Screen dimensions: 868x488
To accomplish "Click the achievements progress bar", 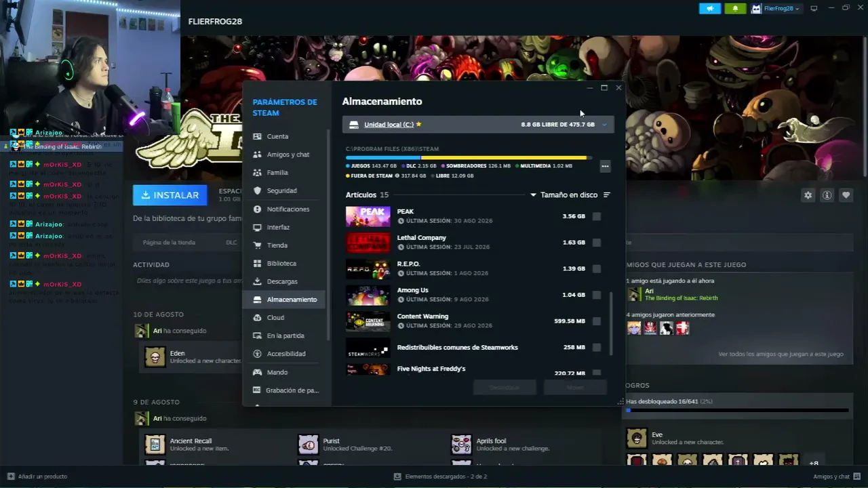I will [737, 410].
